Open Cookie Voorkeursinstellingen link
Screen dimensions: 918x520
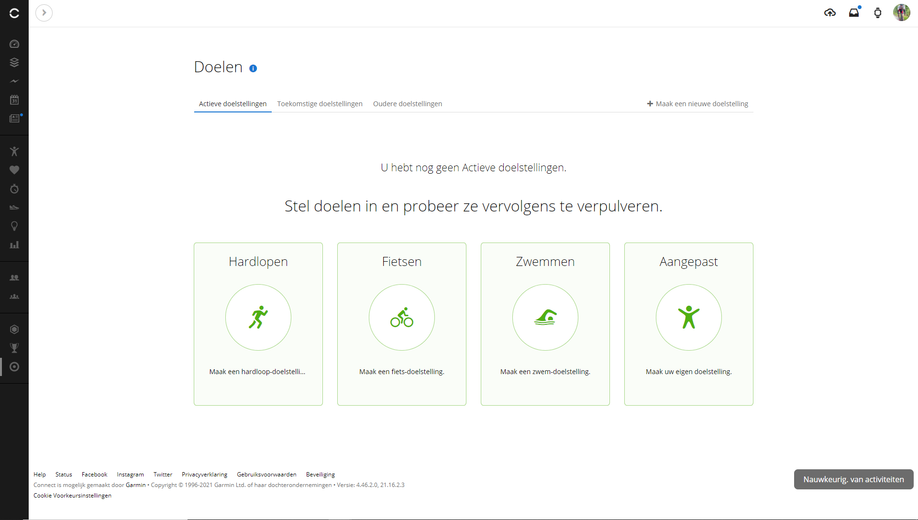click(x=72, y=495)
